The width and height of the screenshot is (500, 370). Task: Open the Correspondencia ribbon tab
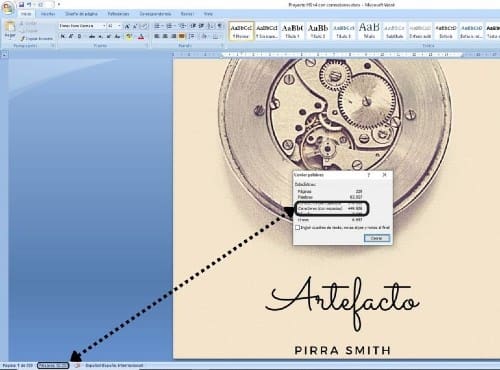click(x=155, y=14)
